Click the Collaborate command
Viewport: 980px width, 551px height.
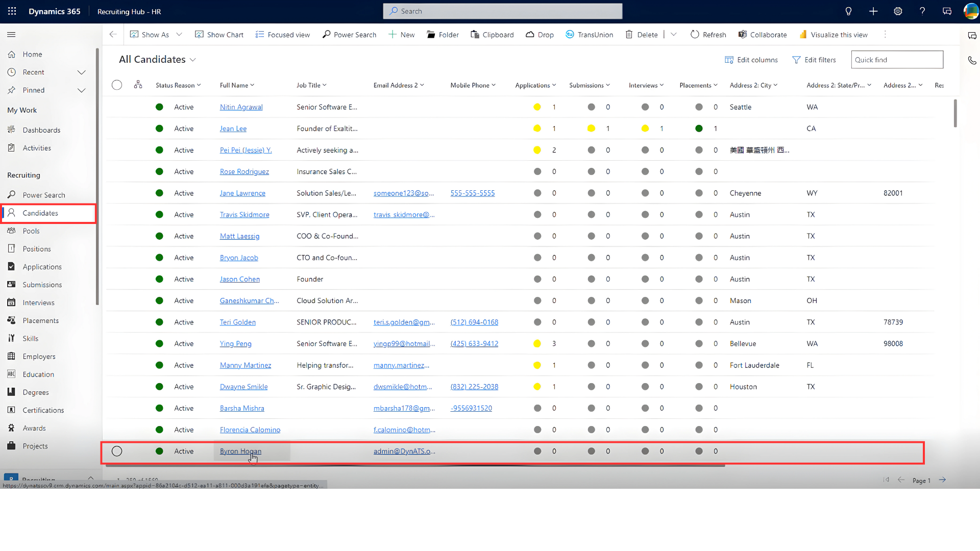[763, 35]
